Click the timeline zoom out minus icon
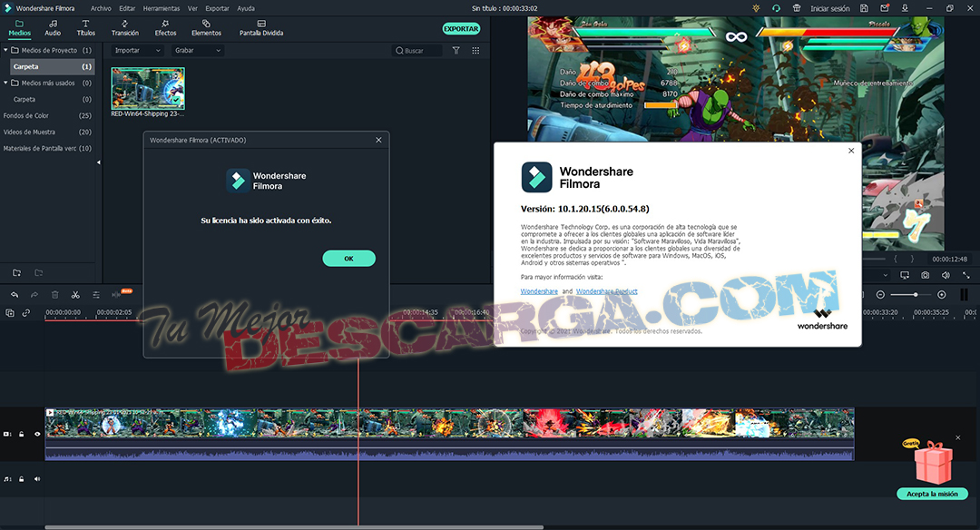980x530 pixels. [880, 294]
